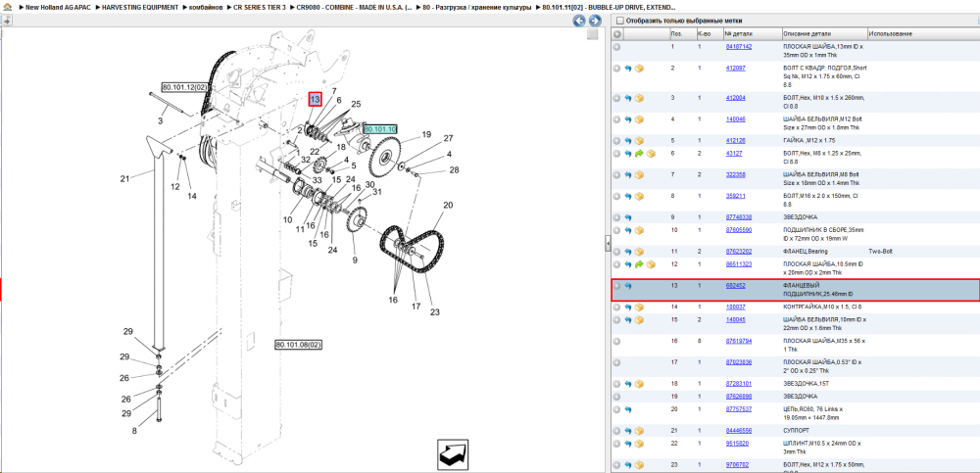The width and height of the screenshot is (980, 473).
Task: Sort by 'Описание детали' column header
Action: [824, 33]
